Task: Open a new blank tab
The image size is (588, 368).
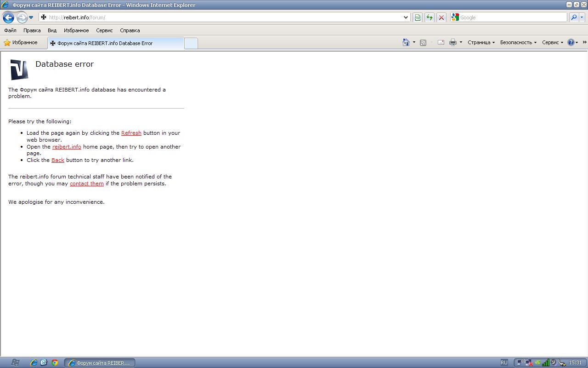Action: pyautogui.click(x=191, y=43)
